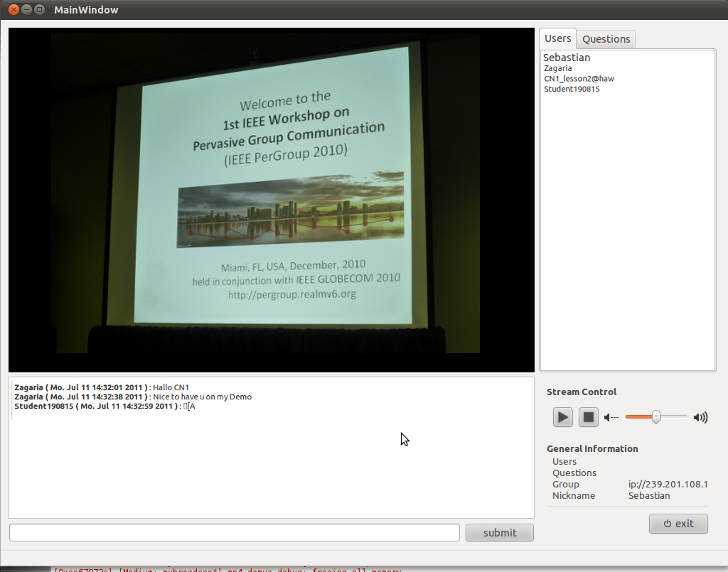This screenshot has width=728, height=572.
Task: Click the Users label under General Information
Action: (564, 462)
